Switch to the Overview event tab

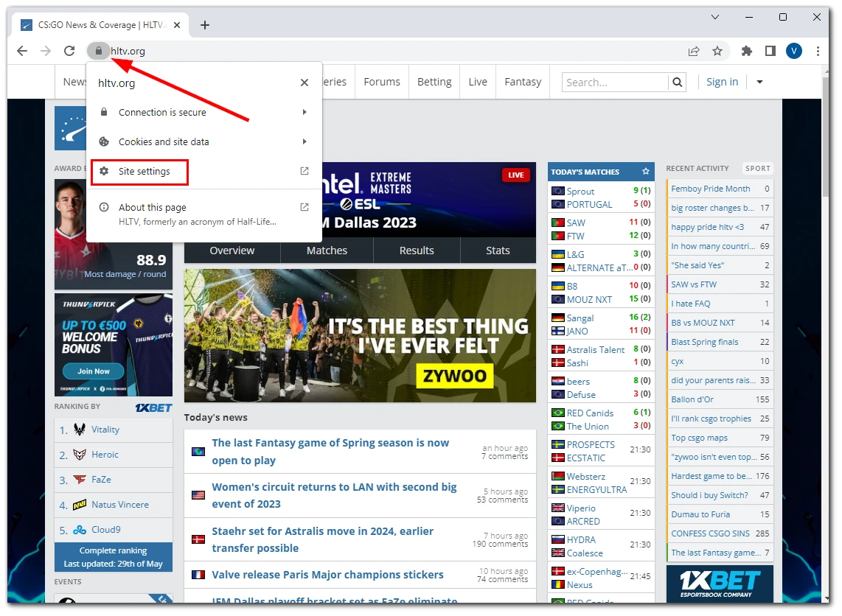tap(232, 251)
